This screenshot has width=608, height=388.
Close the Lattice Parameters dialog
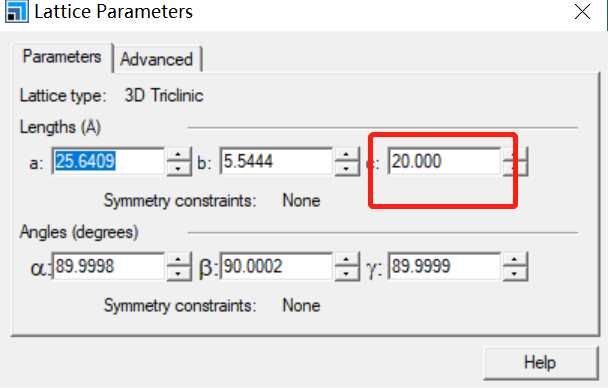click(x=582, y=12)
